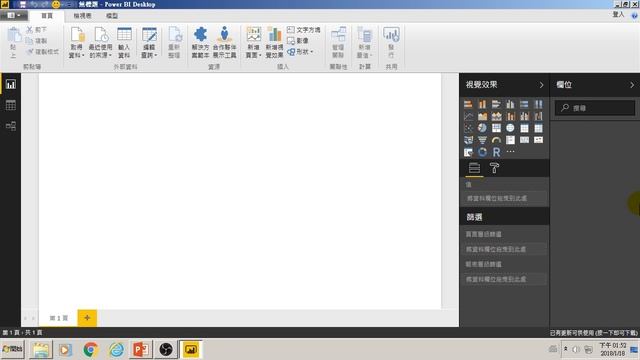Viewport: 640px width, 360px height.
Task: Open the File menu dropdown button
Action: tap(13, 16)
